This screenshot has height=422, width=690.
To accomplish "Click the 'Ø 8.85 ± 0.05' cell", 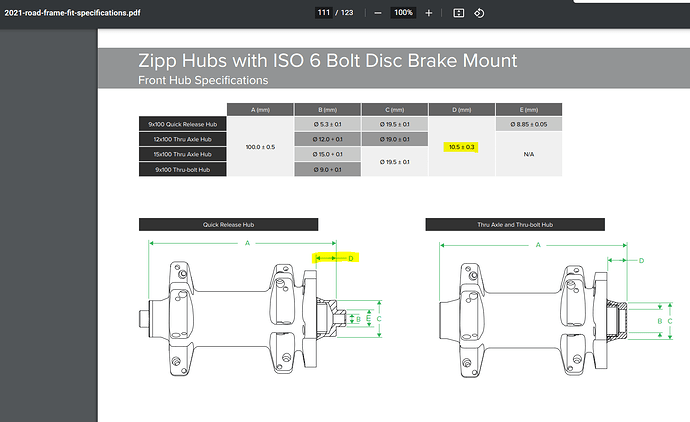I will pyautogui.click(x=529, y=124).
